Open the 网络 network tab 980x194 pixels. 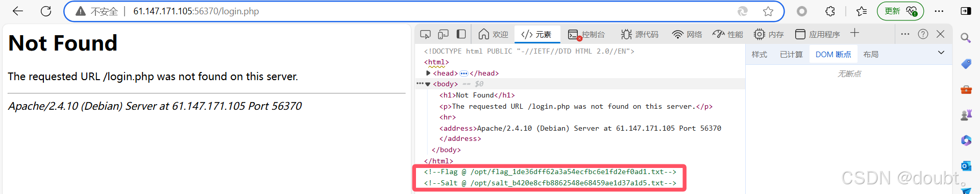tap(687, 34)
